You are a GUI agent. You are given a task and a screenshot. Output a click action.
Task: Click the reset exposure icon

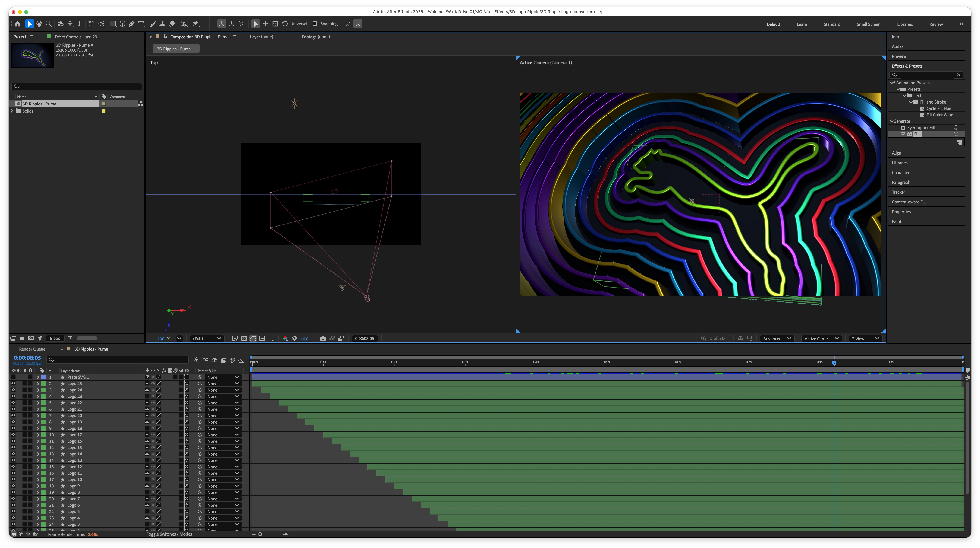coord(294,339)
